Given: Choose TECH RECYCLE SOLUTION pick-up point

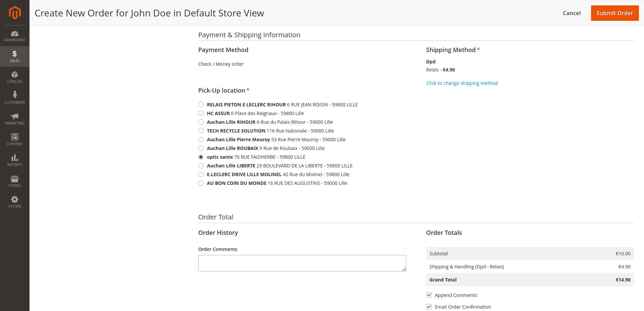Looking at the screenshot, I should pyautogui.click(x=201, y=131).
